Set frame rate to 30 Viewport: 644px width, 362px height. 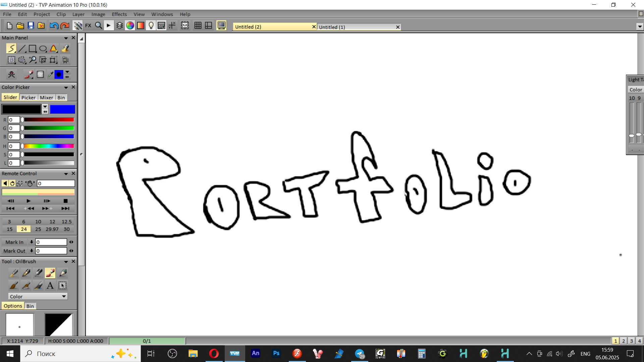point(67,229)
